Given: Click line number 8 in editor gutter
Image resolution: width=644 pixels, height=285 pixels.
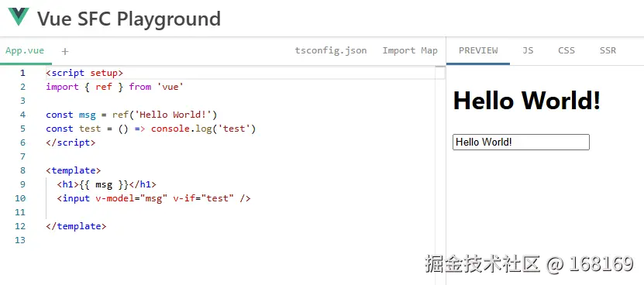Looking at the screenshot, I should (x=22, y=171).
